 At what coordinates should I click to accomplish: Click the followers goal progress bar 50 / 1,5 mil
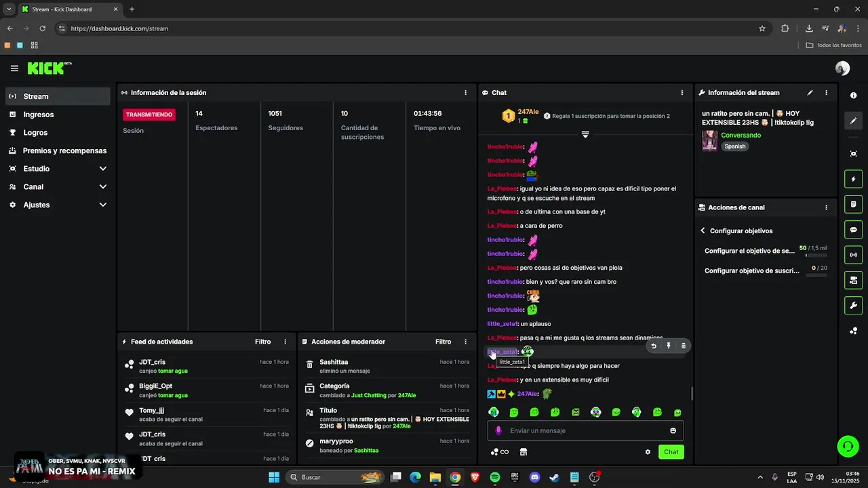[x=816, y=256]
